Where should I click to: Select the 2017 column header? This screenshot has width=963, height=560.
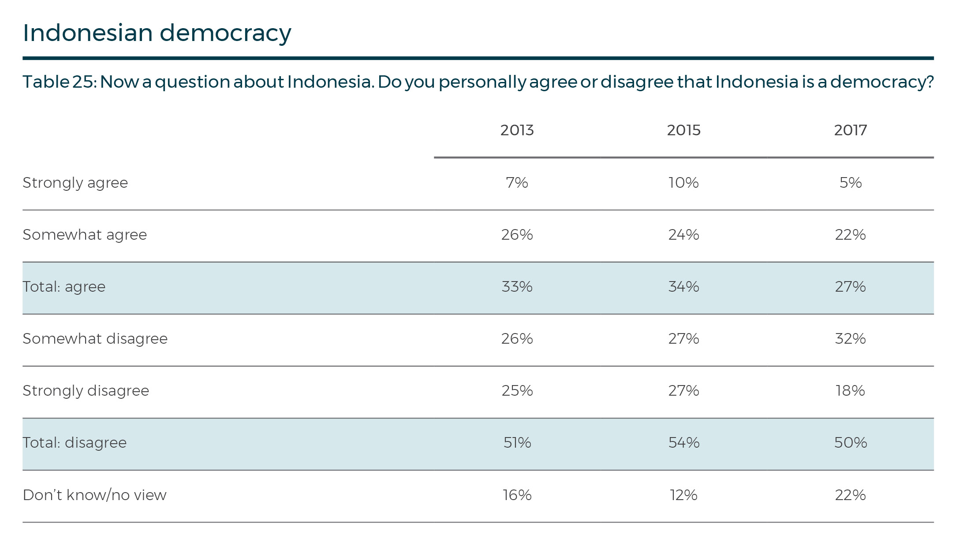coord(850,130)
